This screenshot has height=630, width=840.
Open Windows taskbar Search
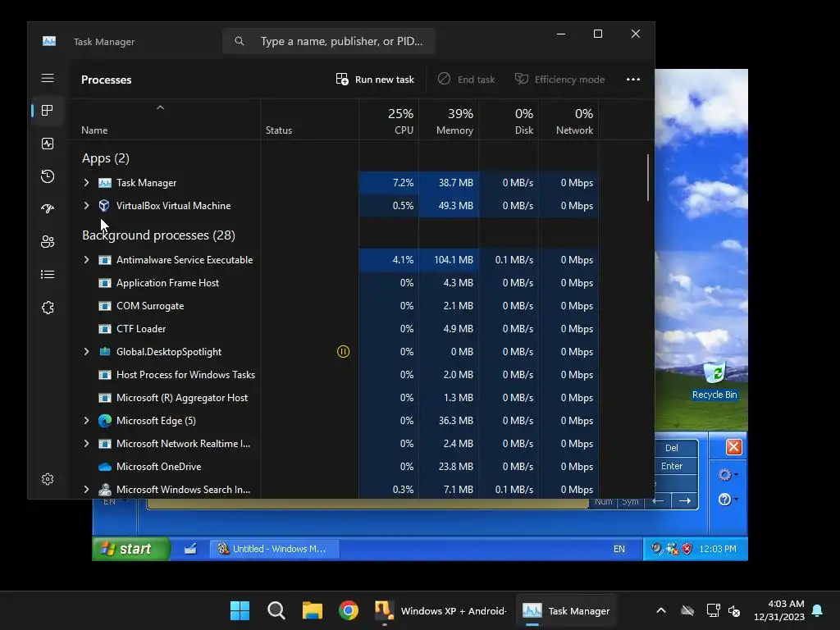click(276, 610)
